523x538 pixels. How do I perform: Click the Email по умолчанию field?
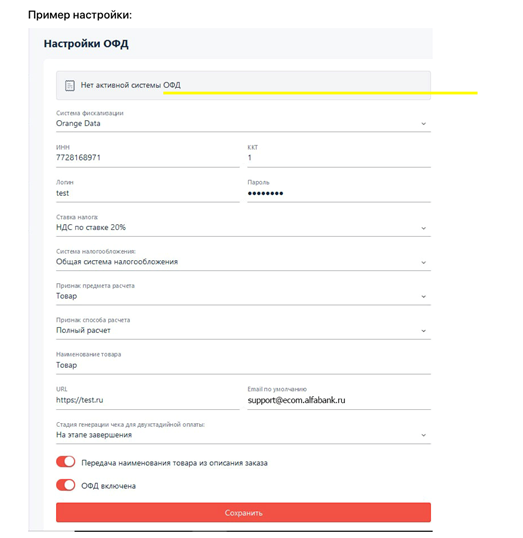pos(339,398)
